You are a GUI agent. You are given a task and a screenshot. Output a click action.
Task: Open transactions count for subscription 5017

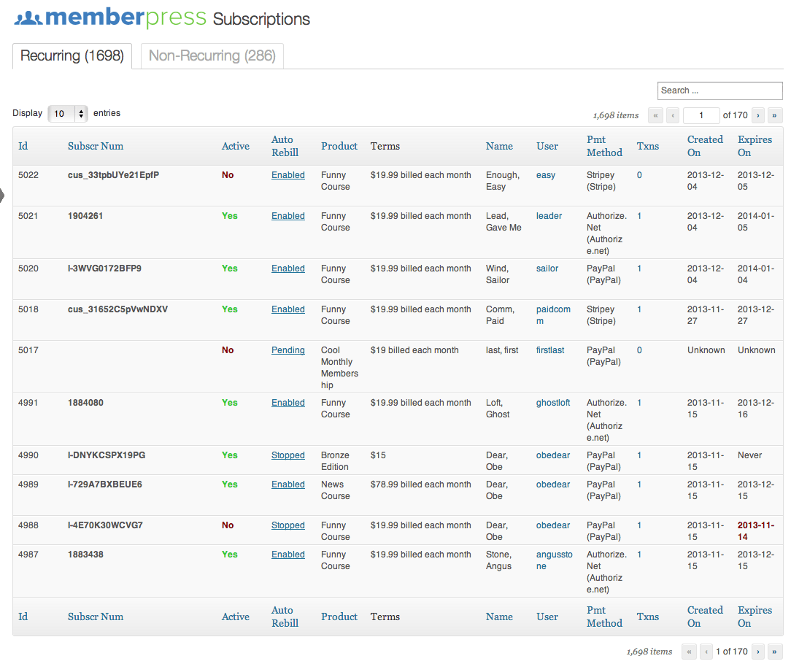tap(639, 350)
